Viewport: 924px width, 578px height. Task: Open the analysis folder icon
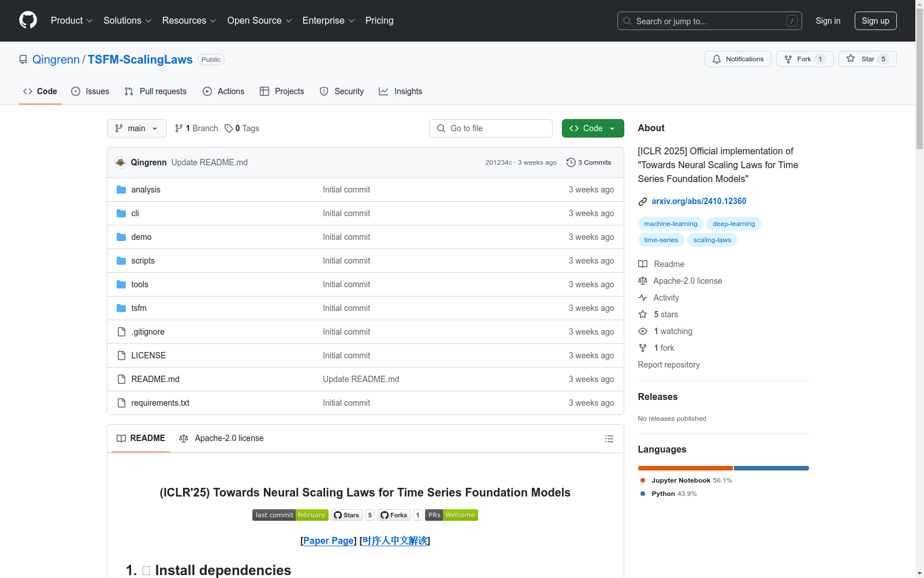coord(121,190)
